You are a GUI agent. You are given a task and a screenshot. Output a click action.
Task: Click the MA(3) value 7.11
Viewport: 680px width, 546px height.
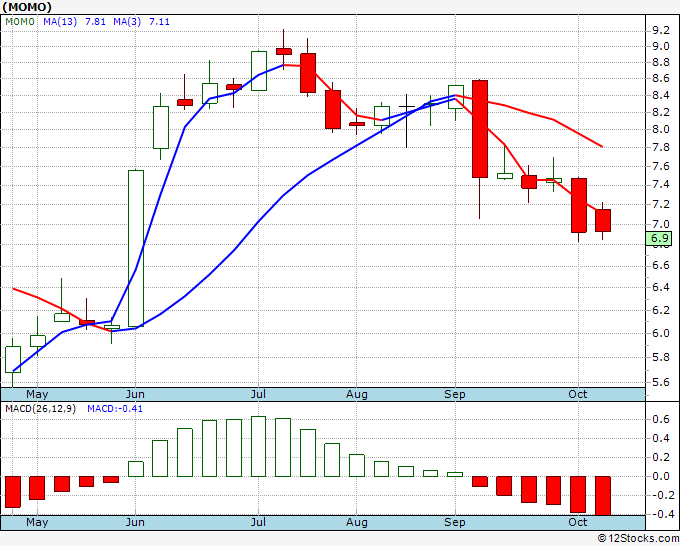pos(159,22)
